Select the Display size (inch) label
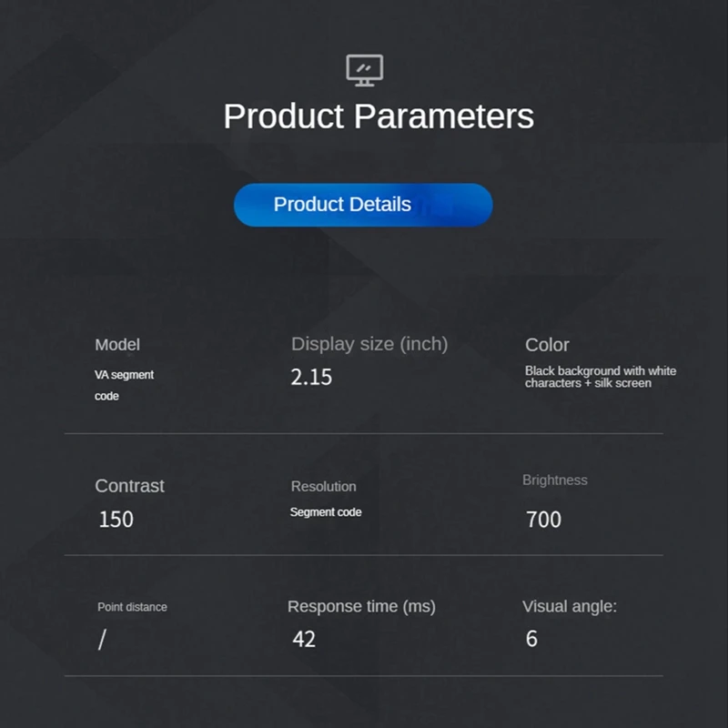Image resolution: width=728 pixels, height=728 pixels. click(369, 344)
